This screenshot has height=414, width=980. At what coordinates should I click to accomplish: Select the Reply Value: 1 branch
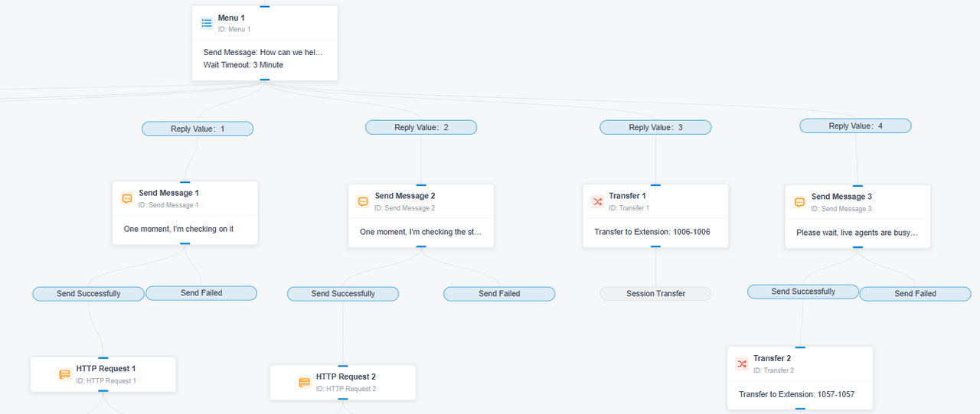[x=198, y=129]
